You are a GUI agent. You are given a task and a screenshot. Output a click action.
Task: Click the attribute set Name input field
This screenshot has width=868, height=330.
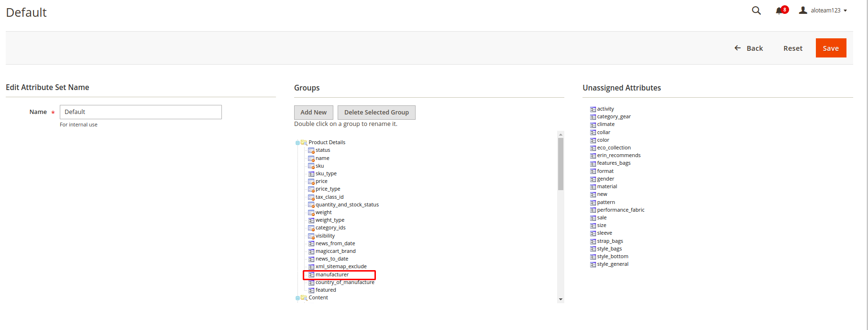(141, 112)
